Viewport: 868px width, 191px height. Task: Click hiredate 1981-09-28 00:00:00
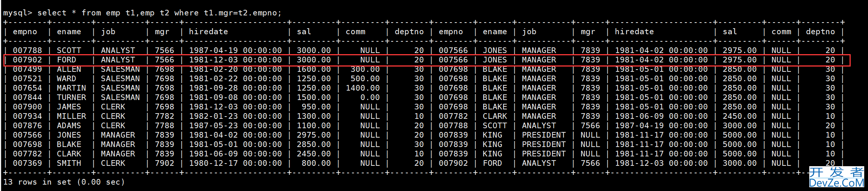click(x=235, y=88)
